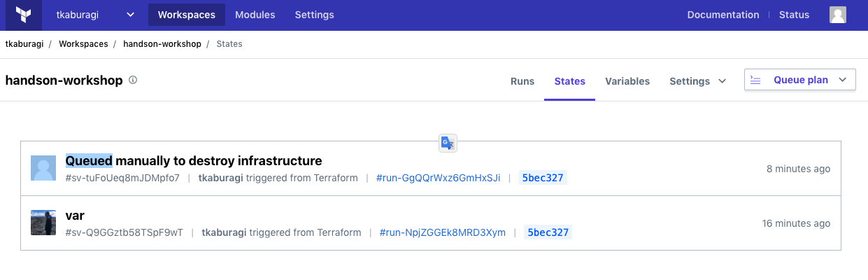
Task: Click the terminal icon in Queue plan button
Action: [x=755, y=80]
